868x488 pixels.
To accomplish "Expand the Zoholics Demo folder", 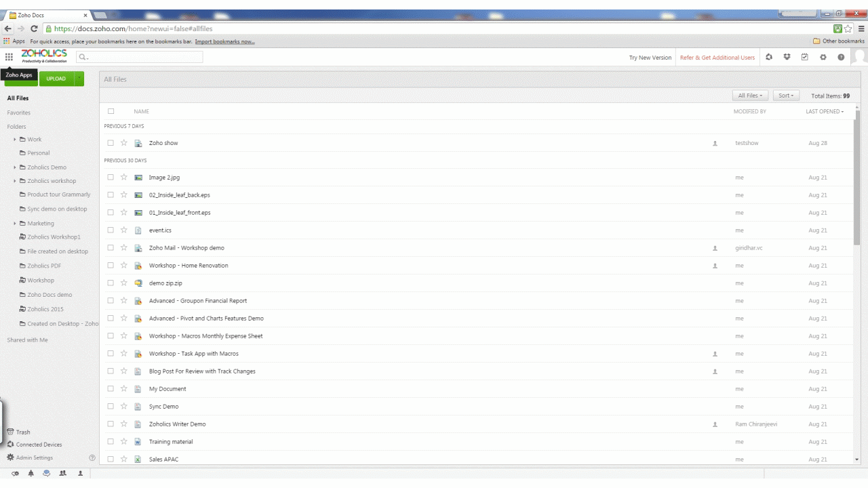I will 15,167.
